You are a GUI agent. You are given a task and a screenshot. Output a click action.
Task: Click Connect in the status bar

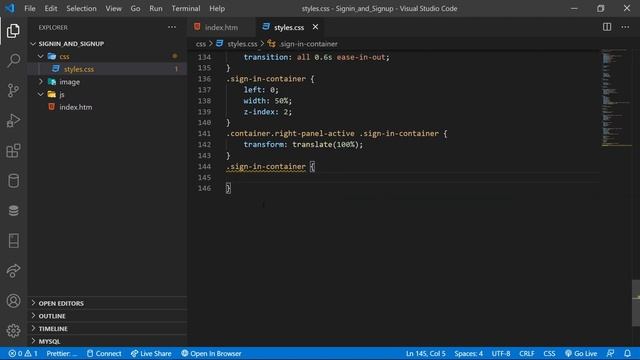104,353
